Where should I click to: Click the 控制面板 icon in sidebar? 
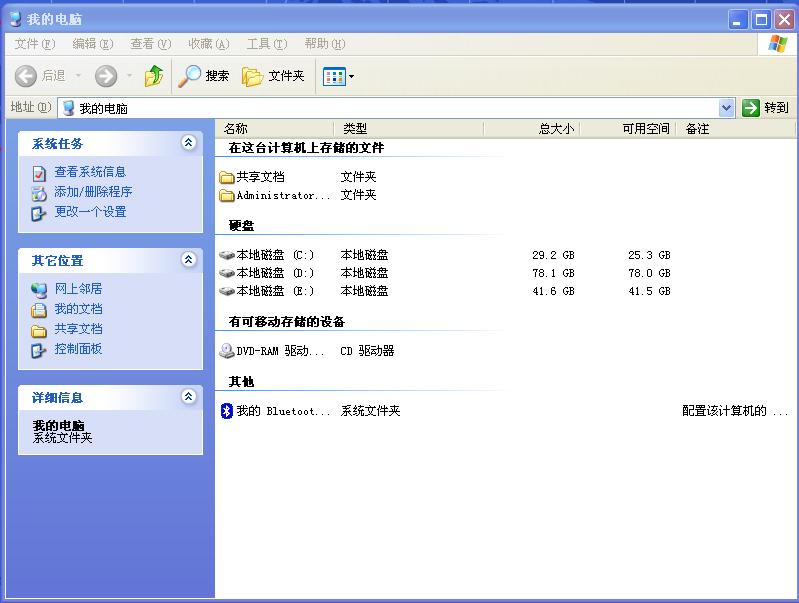click(x=39, y=350)
